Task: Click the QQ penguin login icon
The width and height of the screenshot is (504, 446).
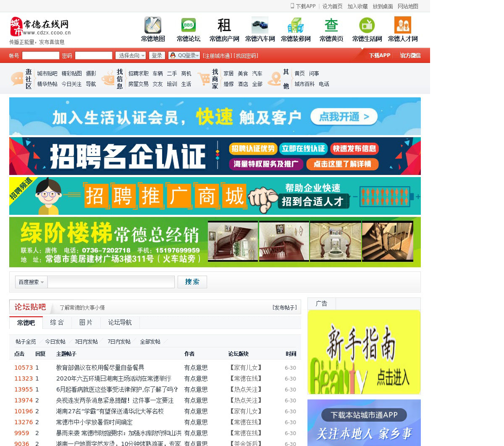Action: click(173, 55)
